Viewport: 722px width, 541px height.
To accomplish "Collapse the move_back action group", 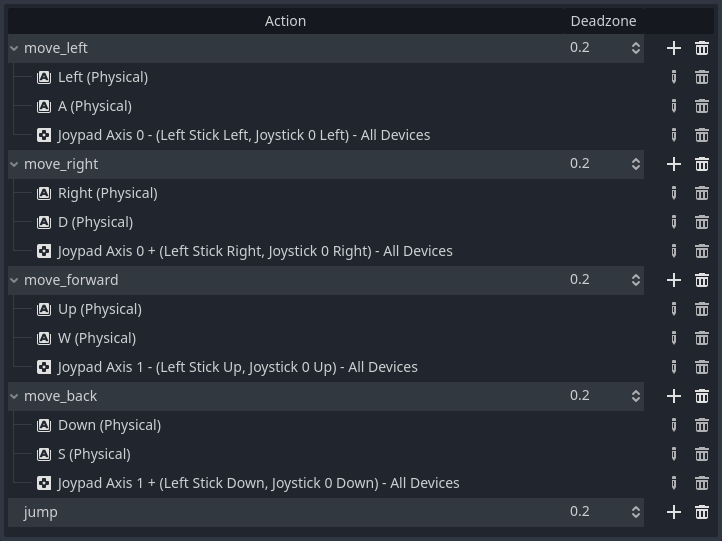I will point(14,396).
